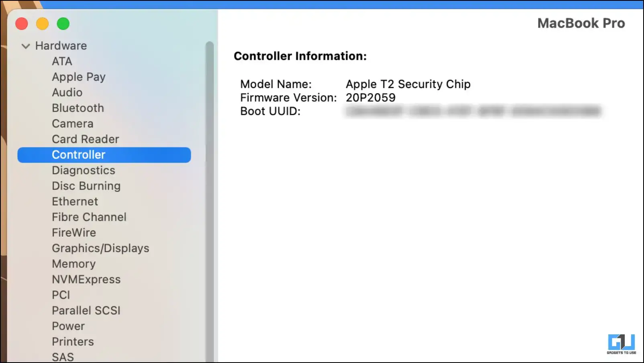
Task: Select the Power sidebar item
Action: point(68,326)
